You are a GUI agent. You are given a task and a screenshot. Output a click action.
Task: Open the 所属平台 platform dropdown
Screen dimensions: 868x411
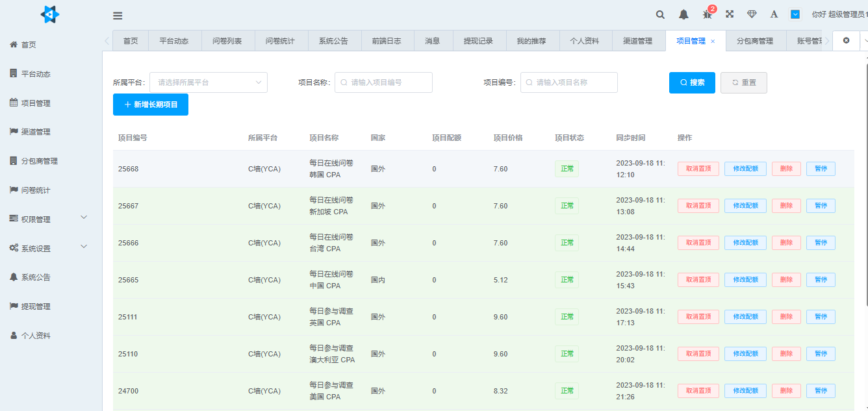tap(208, 82)
